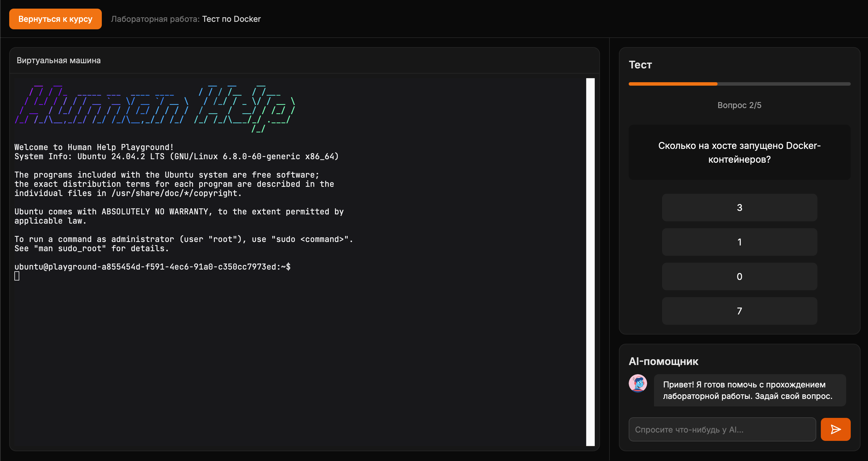Click the '/usr/share/doc/*/copyright' line
This screenshot has height=461, width=868.
coord(128,193)
